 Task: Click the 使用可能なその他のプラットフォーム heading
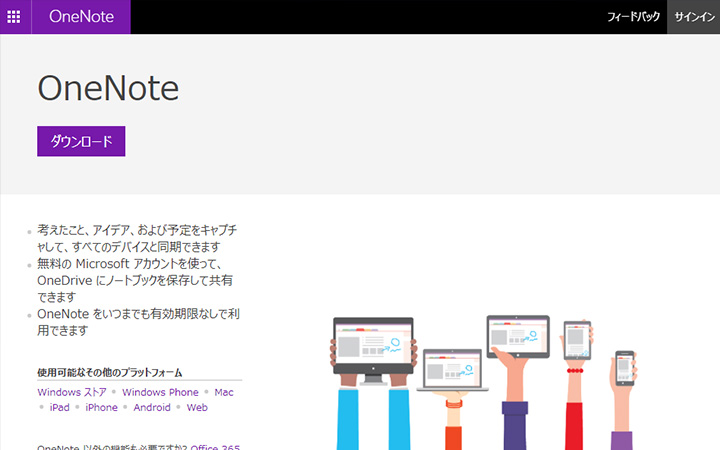point(111,373)
